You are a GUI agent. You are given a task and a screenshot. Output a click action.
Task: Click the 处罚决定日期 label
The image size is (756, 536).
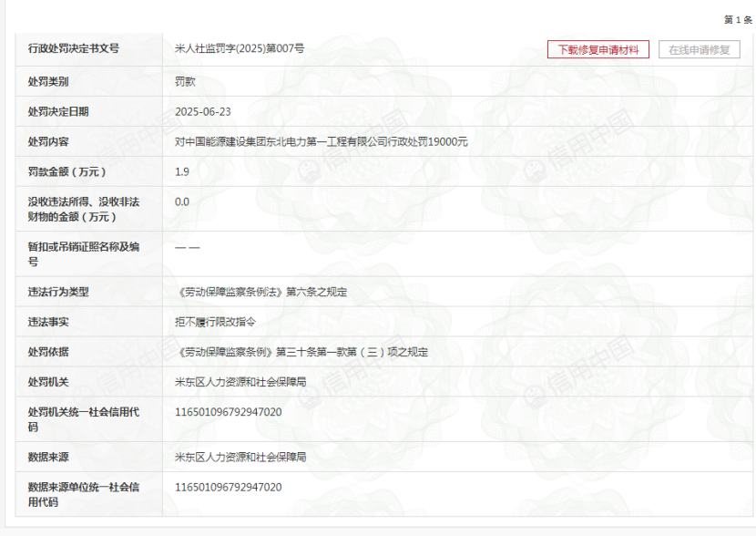[x=58, y=111]
